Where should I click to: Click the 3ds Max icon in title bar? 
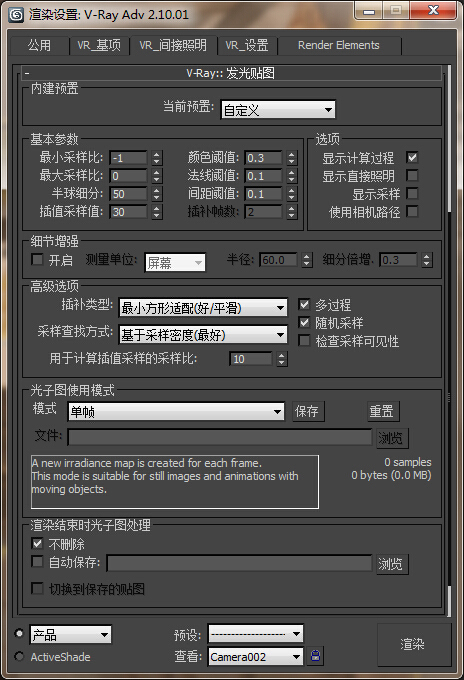[16, 15]
